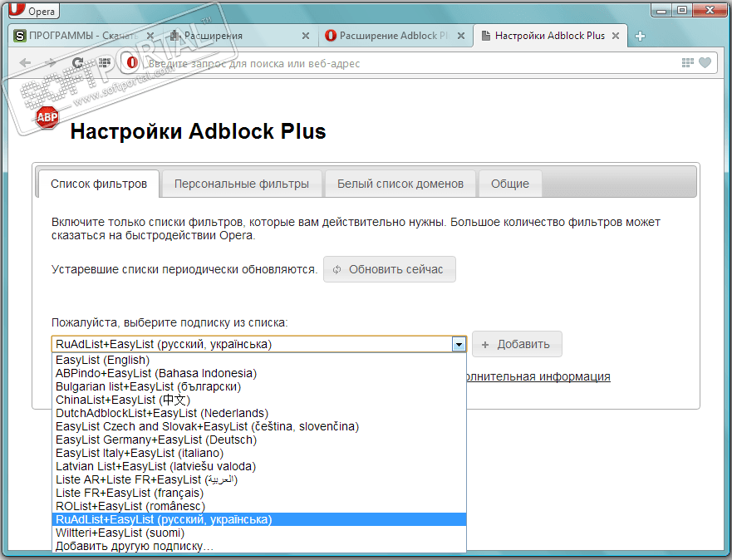This screenshot has height=560, width=732.
Task: Minimize the Opera window
Action: [661, 10]
